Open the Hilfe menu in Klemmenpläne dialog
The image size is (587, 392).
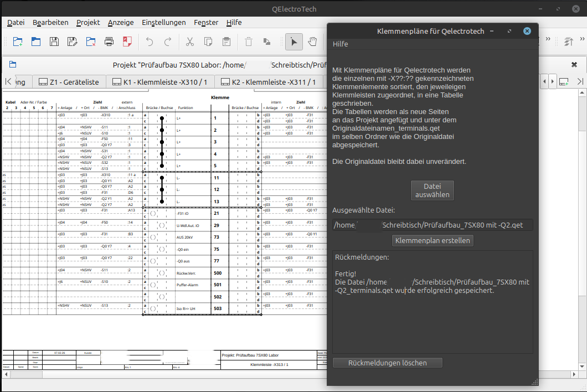pyautogui.click(x=340, y=44)
